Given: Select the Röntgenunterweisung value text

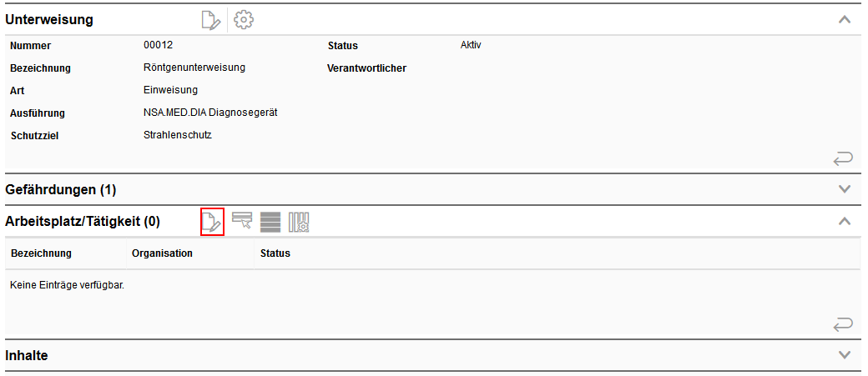Looking at the screenshot, I should (194, 68).
